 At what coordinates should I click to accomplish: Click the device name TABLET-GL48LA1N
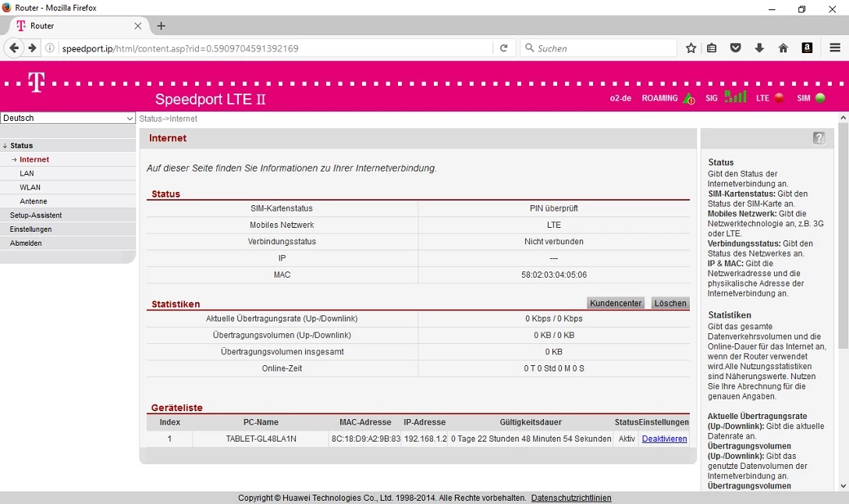261,438
